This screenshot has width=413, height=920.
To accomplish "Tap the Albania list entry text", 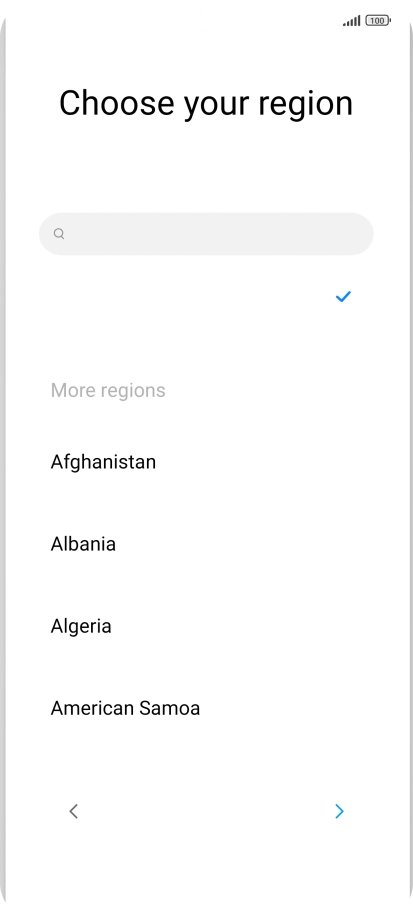I will tap(83, 544).
